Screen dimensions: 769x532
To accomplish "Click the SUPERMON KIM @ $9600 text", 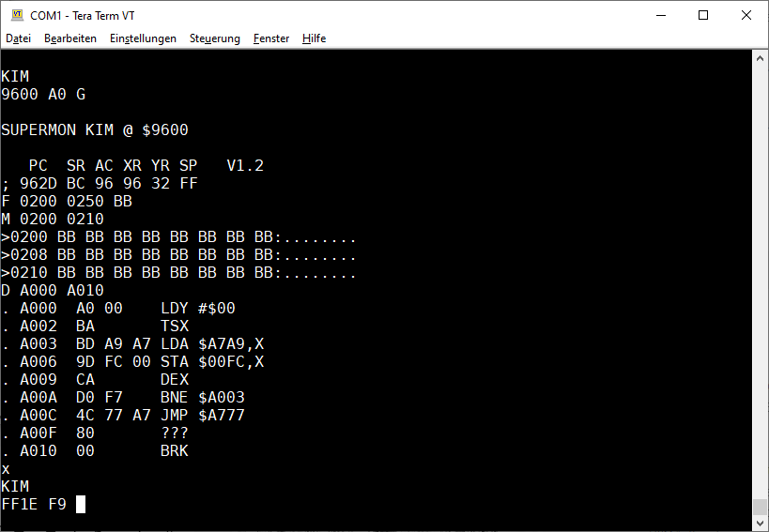I will click(x=95, y=129).
